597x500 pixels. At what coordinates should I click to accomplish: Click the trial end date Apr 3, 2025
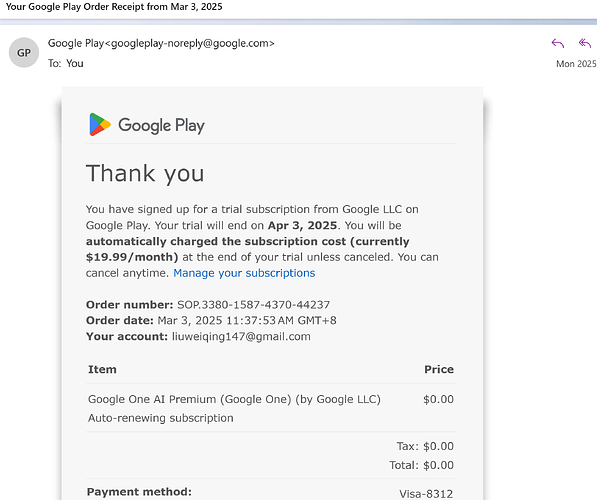(302, 225)
